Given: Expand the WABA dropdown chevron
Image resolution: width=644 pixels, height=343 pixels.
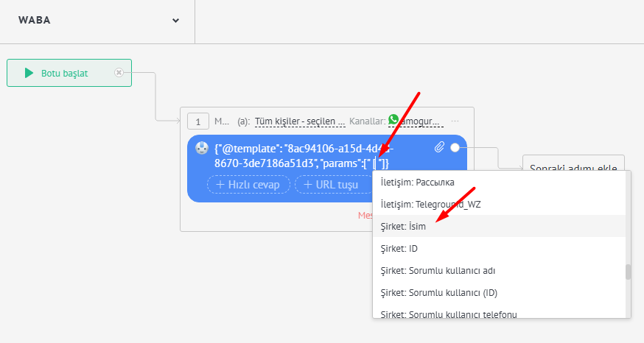Looking at the screenshot, I should (176, 21).
